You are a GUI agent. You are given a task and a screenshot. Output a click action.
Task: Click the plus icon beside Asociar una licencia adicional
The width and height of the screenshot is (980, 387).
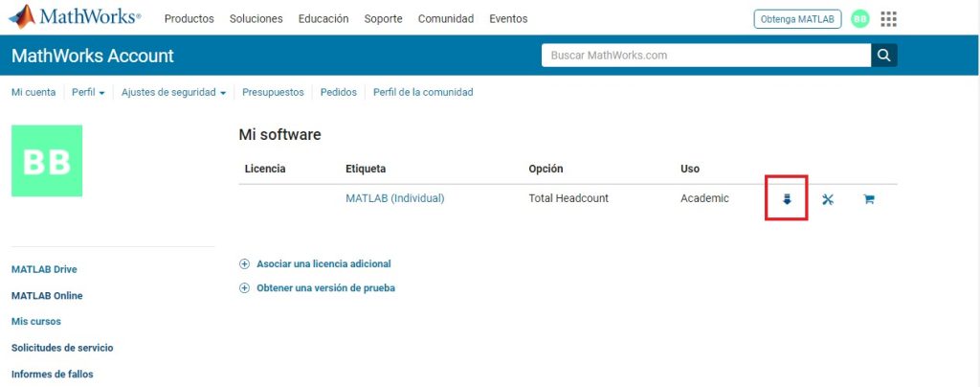point(244,263)
